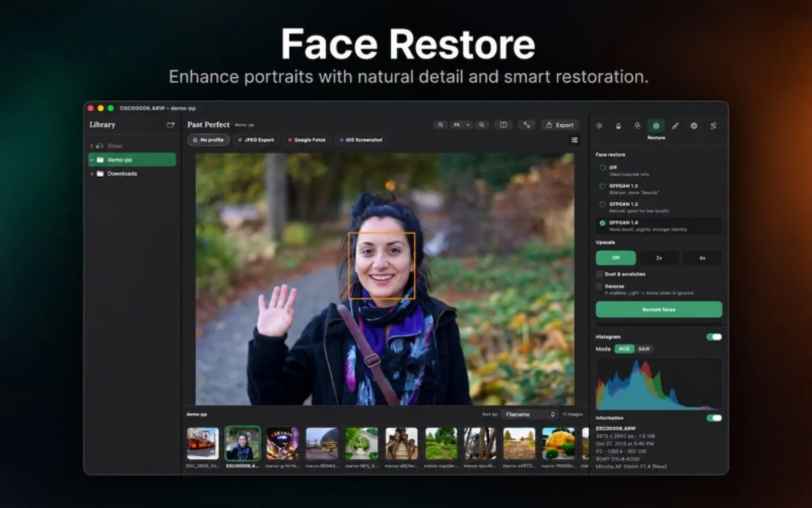Apply the Google Fotos profile
Viewport: 812px width, 508px height.
tap(307, 140)
